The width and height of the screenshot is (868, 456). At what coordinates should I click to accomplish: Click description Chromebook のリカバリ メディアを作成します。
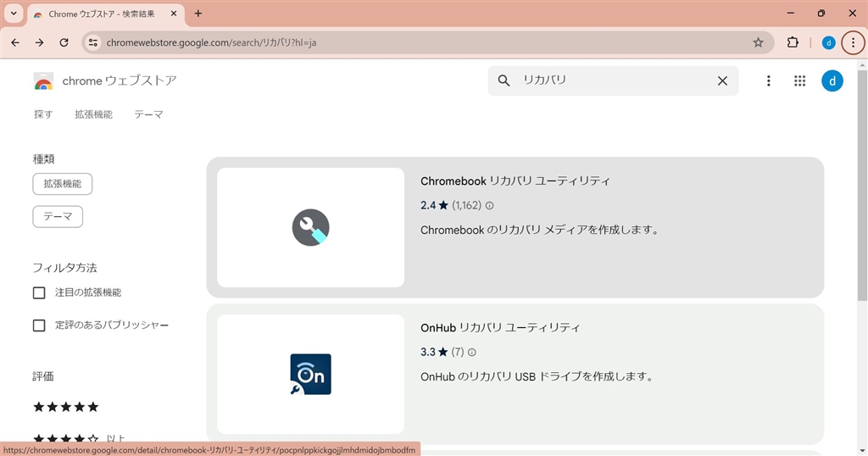click(541, 230)
